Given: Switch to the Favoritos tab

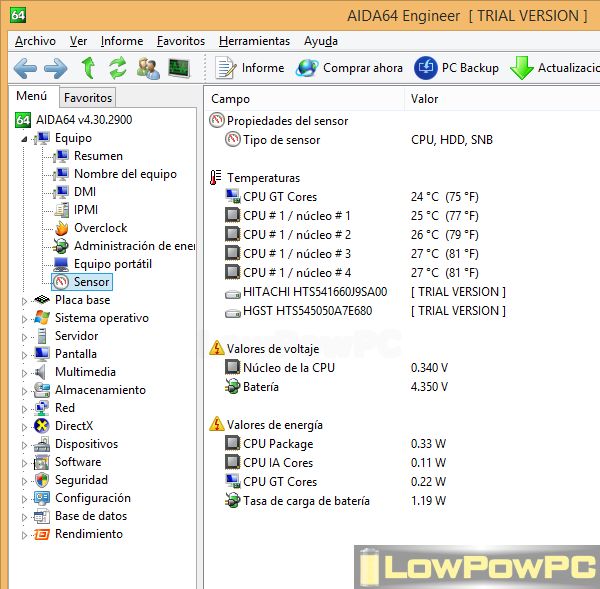Looking at the screenshot, I should pos(88,98).
